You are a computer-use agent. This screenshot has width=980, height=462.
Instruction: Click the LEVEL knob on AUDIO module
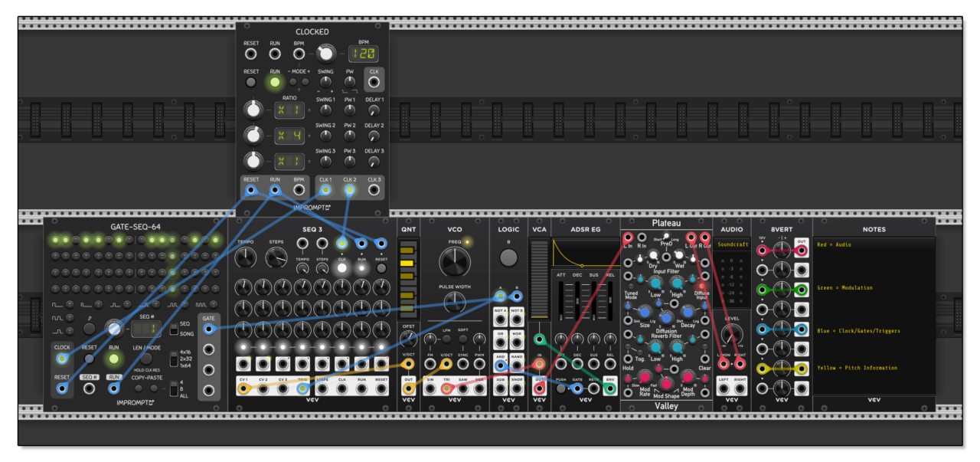pos(732,335)
